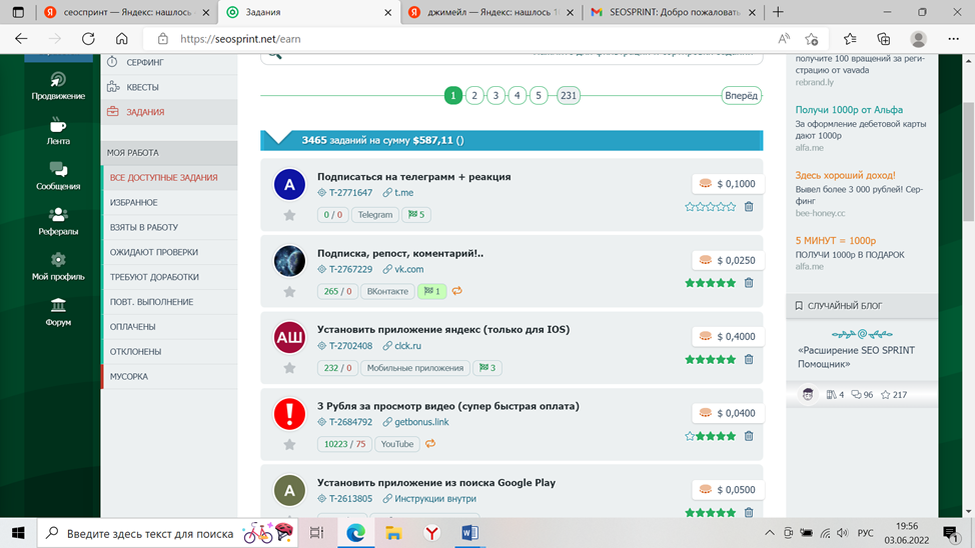Open blog Расширение SEO SPRINT Помощник
Image resolution: width=975 pixels, height=548 pixels.
(856, 357)
